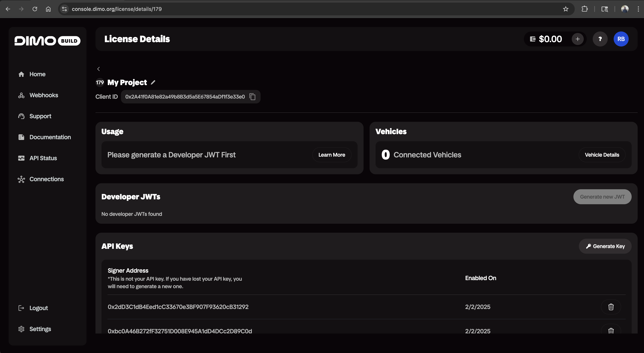Open Vehicle Details button
This screenshot has height=353, width=644.
602,155
